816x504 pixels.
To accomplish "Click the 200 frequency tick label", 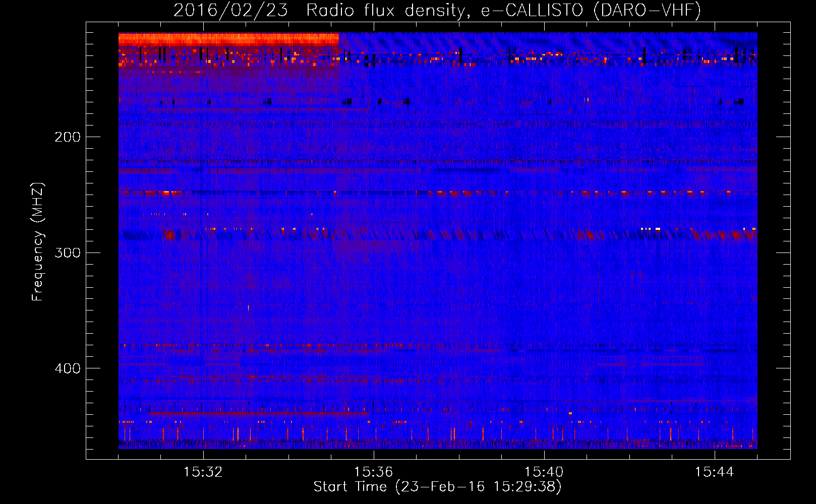I will [x=67, y=137].
